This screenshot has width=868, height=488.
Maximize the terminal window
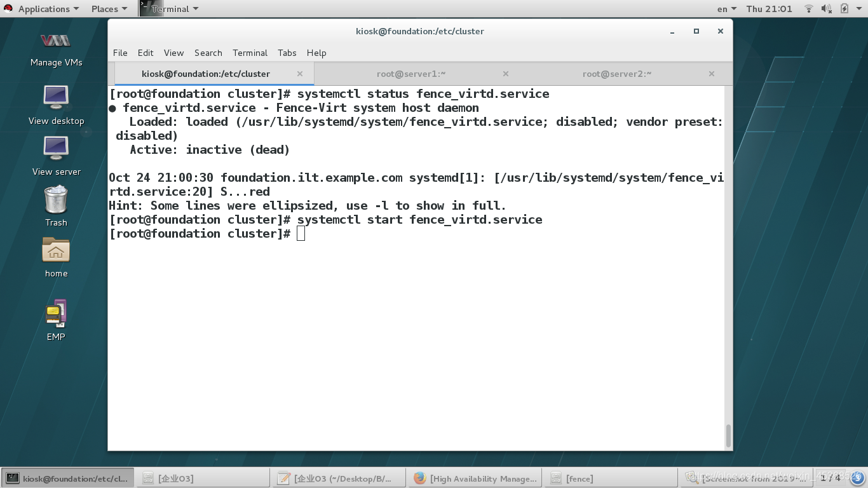(696, 31)
